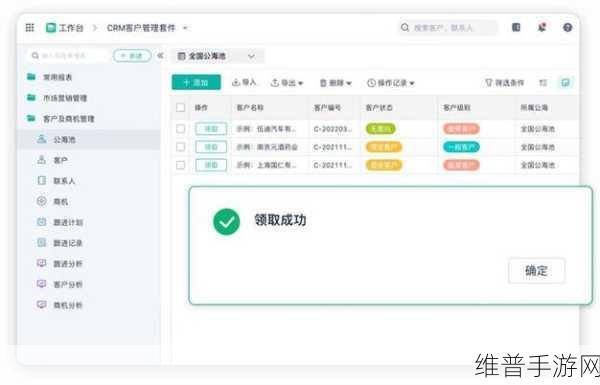Open the app grid launcher icon
Screen dimensions: 600x385
(29, 28)
